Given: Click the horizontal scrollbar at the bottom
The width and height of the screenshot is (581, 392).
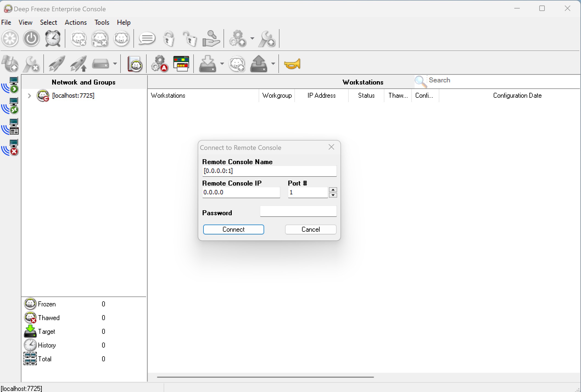Looking at the screenshot, I should click(265, 377).
